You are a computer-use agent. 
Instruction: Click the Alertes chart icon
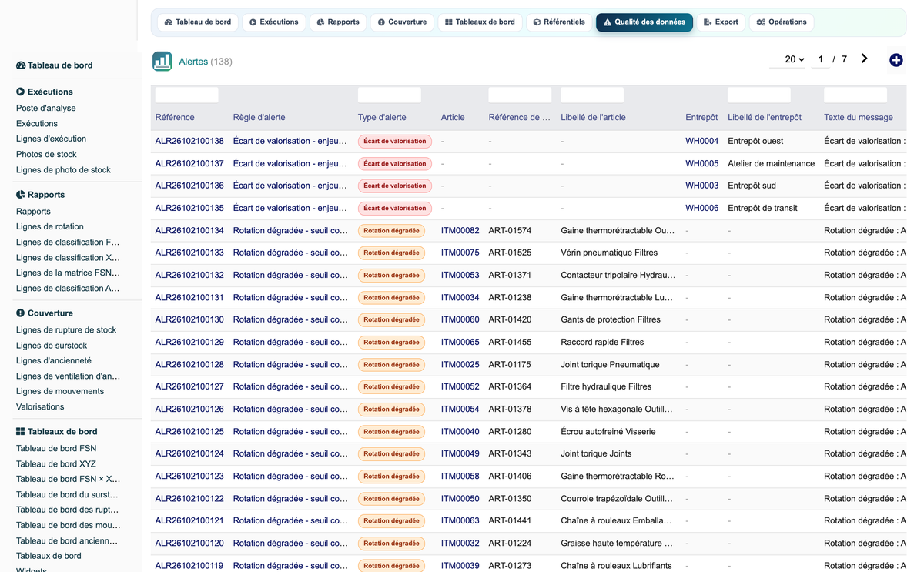click(162, 62)
